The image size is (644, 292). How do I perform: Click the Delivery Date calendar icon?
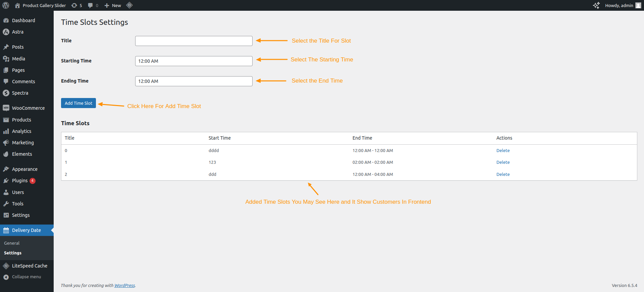click(6, 230)
